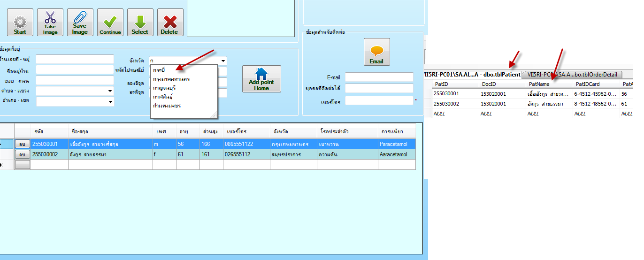Click the ซอย - ถนน input field

(x=75, y=80)
